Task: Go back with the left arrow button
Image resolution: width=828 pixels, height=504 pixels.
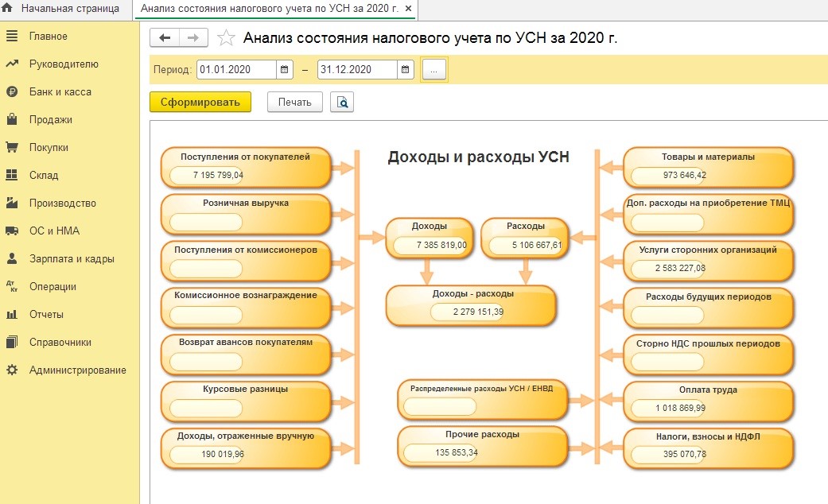Action: pos(165,38)
